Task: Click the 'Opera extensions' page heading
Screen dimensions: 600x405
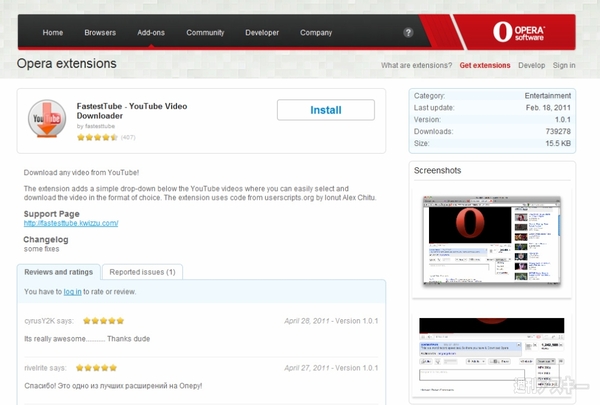Action: [x=67, y=64]
